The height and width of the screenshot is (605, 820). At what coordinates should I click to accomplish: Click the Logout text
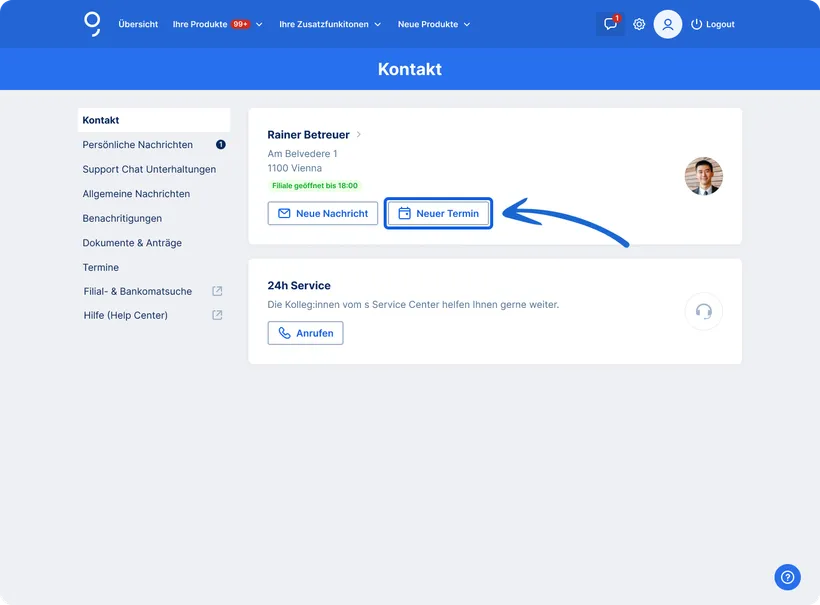(720, 24)
